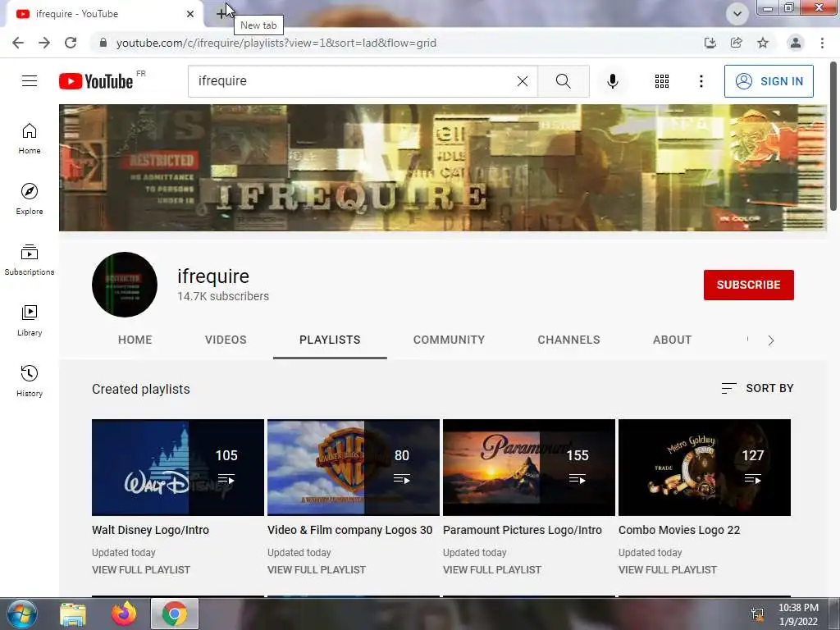Open Subscriptions in the sidebar

click(30, 260)
